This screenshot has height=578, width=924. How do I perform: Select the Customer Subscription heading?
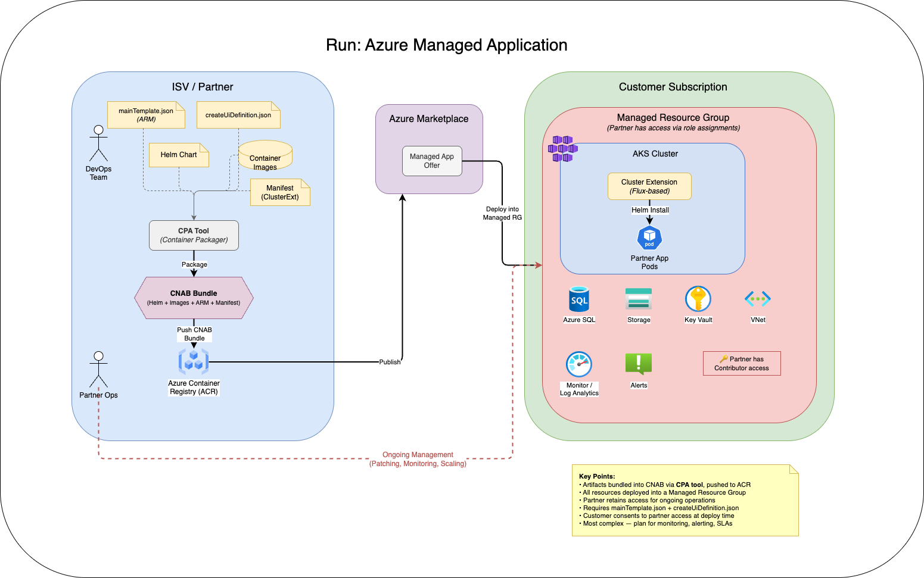(x=673, y=87)
